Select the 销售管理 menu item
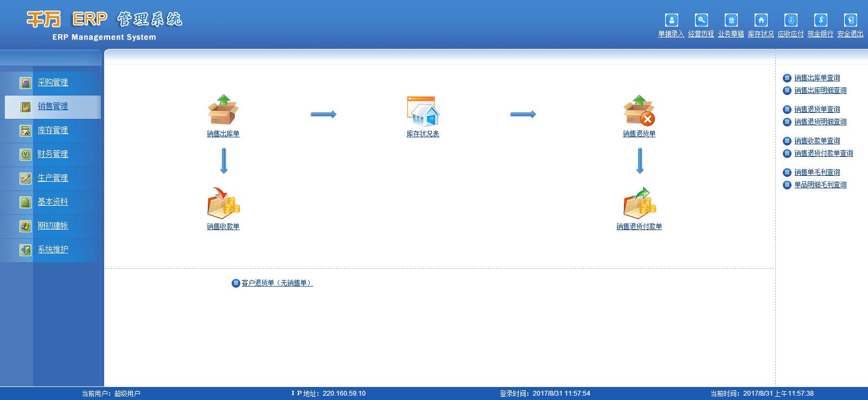This screenshot has height=400, width=868. (x=53, y=106)
